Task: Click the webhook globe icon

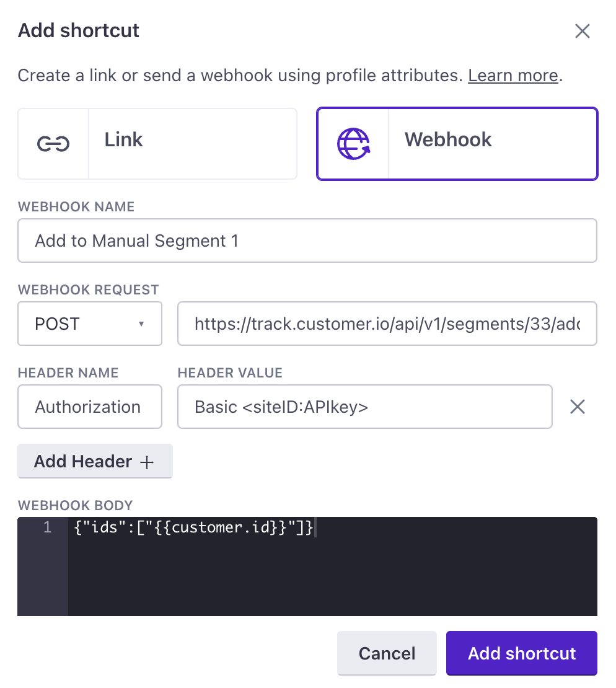Action: pos(353,144)
